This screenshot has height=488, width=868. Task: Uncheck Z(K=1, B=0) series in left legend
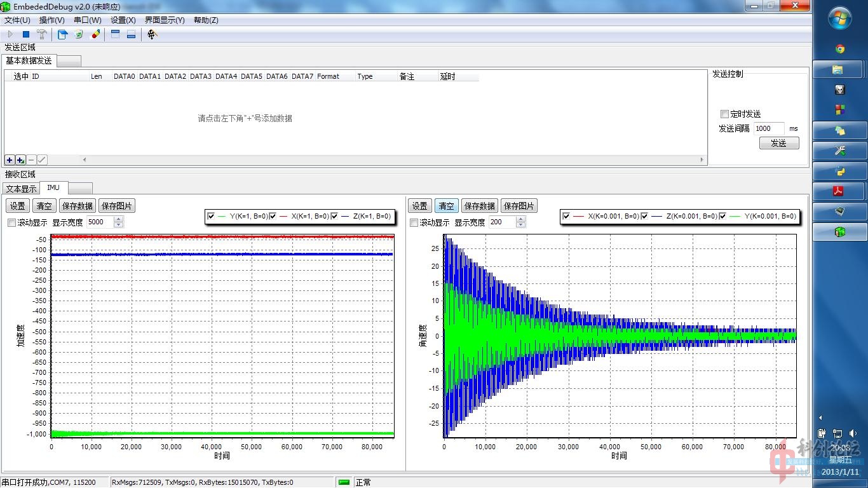tap(334, 216)
